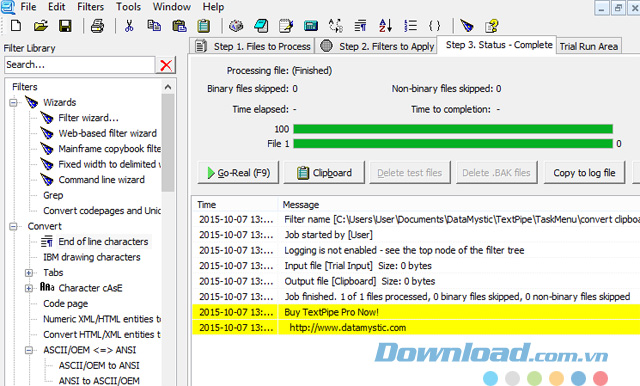Screen dimensions: 640x386
Task: Click the File 1 progress bar
Action: click(x=453, y=144)
